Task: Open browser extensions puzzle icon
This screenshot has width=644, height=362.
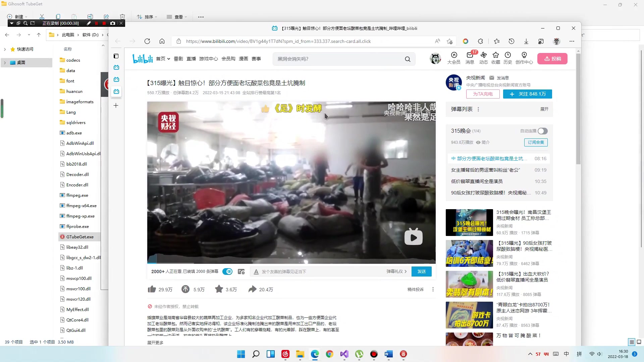Action: 481,41
